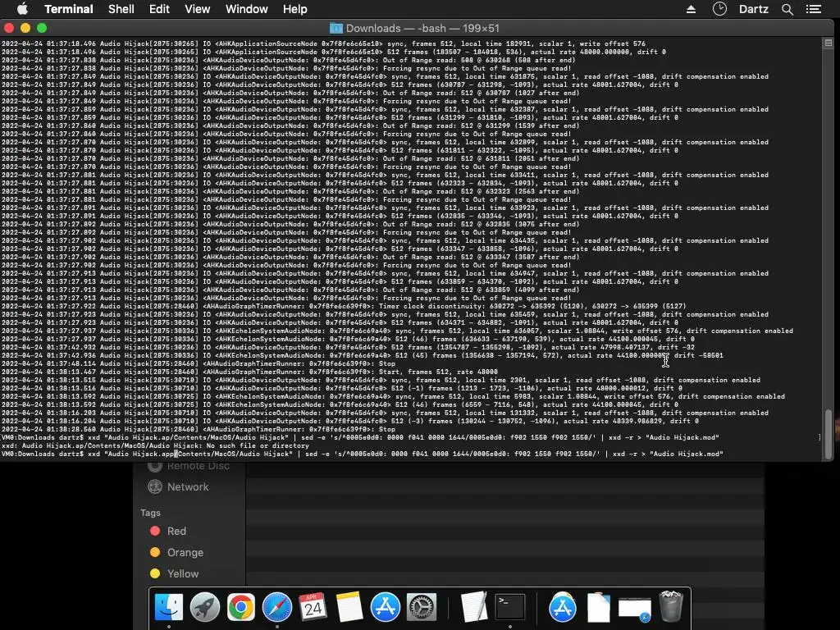Click the Downloads folder icon in the title bar
Viewport: 840px width, 630px height.
tap(336, 29)
